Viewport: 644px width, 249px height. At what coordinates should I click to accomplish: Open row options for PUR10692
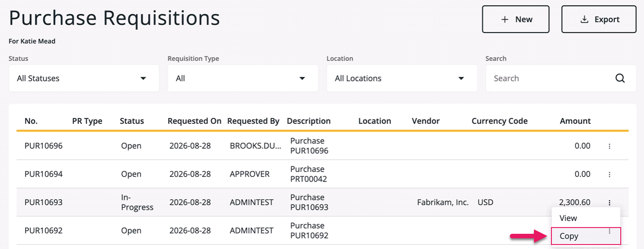pos(610,231)
